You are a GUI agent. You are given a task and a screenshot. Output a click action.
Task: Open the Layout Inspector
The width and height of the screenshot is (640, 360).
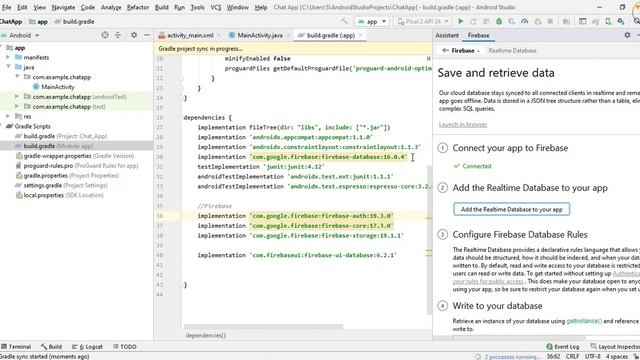click(x=615, y=347)
